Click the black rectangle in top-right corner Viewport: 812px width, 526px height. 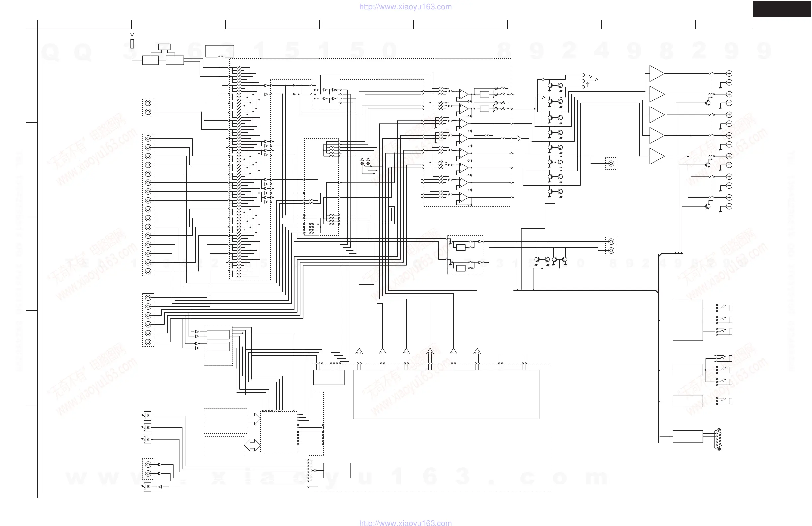782,9
